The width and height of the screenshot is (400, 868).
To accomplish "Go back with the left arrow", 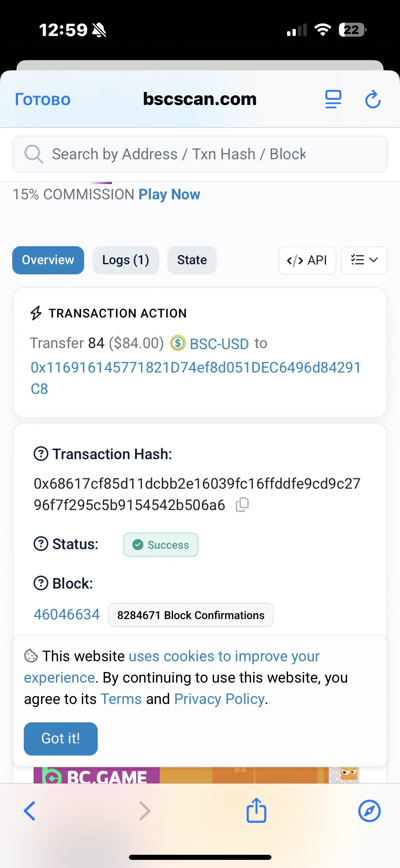I will pos(30,811).
